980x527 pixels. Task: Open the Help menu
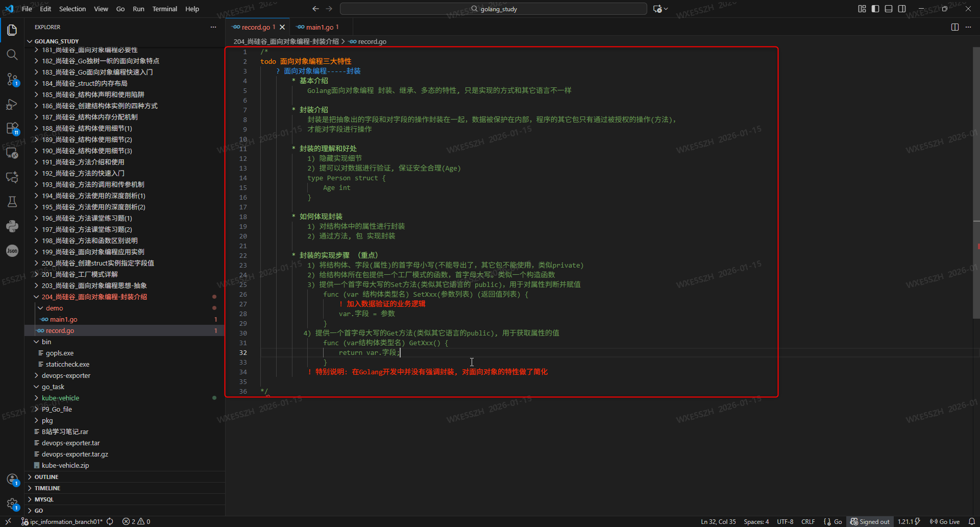(x=192, y=9)
